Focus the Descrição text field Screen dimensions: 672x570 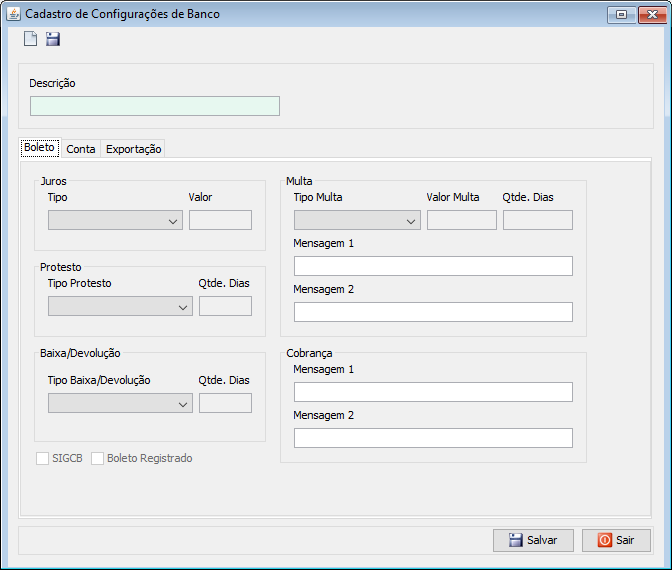(155, 106)
